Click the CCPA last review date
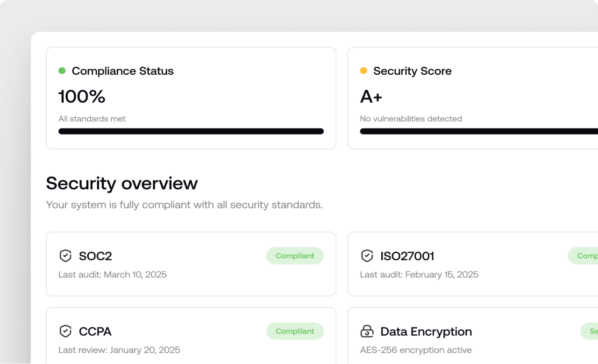598x364 pixels. click(119, 350)
